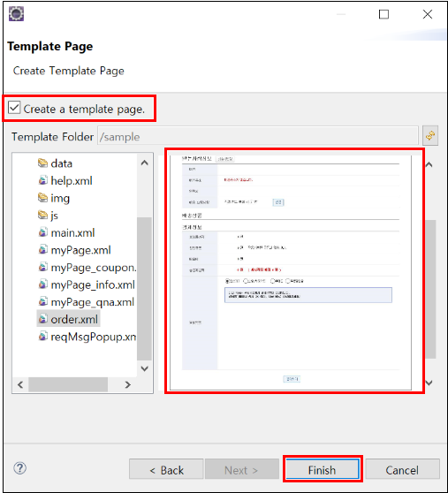The height and width of the screenshot is (493, 448).
Task: Select the myPage_qna.xml file icon
Action: point(42,301)
